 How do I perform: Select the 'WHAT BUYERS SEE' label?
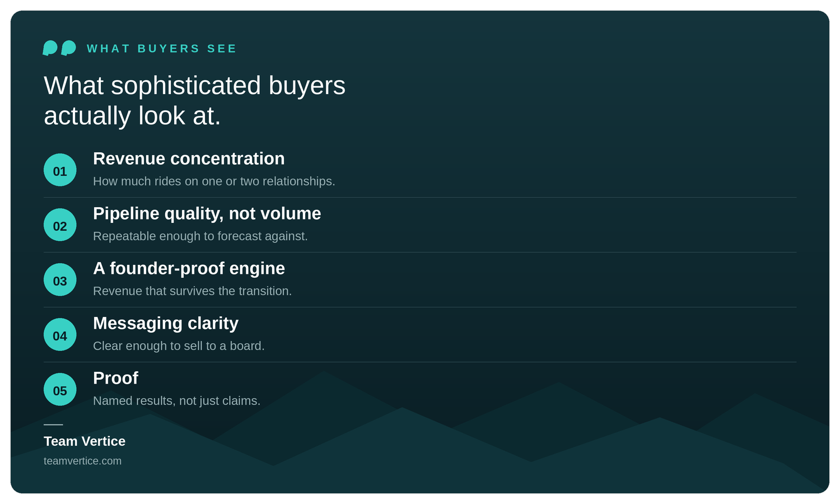tap(162, 49)
